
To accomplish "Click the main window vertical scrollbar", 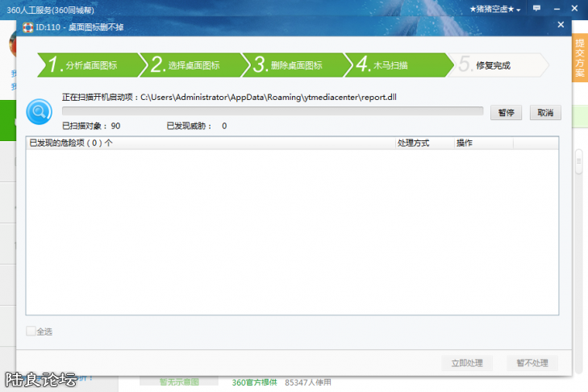I will pos(578,161).
